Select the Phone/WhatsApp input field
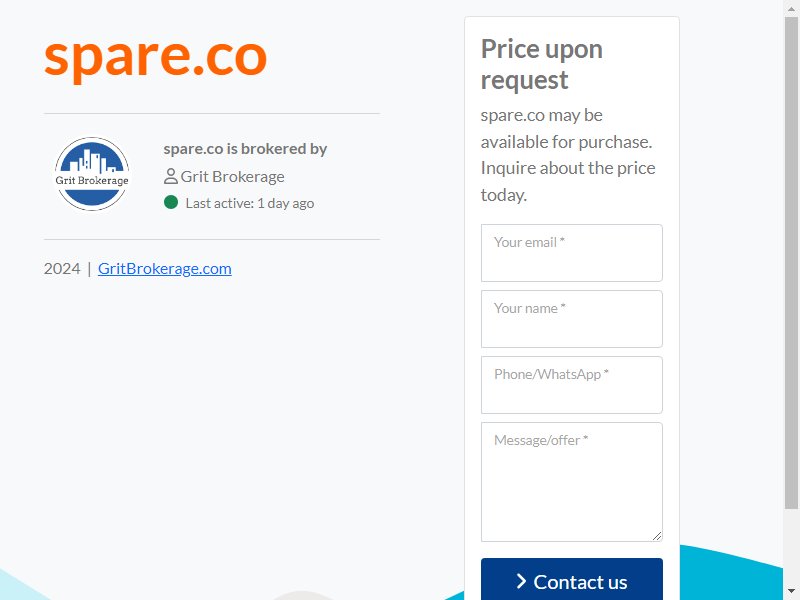 point(571,385)
